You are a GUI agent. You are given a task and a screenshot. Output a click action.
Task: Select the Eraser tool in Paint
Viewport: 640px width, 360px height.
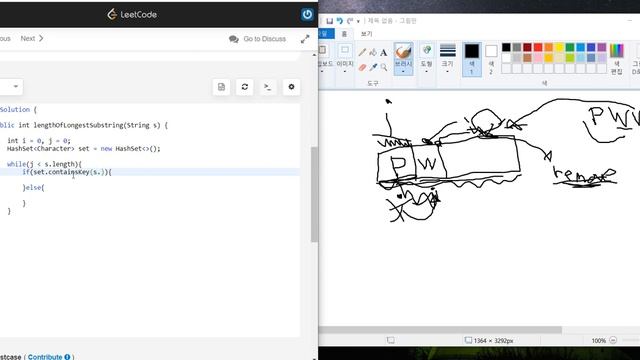362,67
